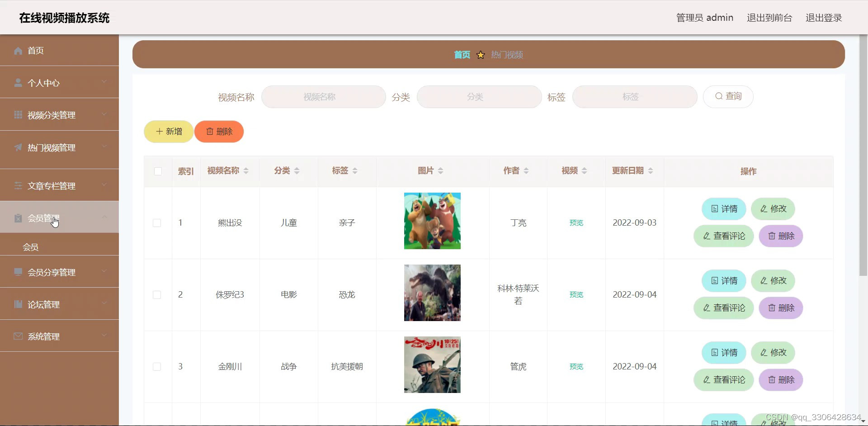The width and height of the screenshot is (868, 426).
Task: Click 详情 button for 熊出没
Action: click(x=724, y=209)
